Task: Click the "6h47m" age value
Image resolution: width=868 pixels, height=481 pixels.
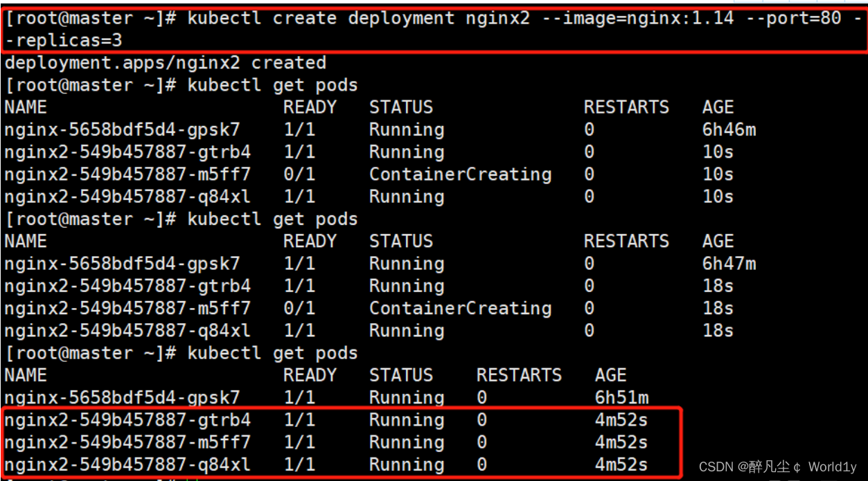Action: click(x=729, y=264)
